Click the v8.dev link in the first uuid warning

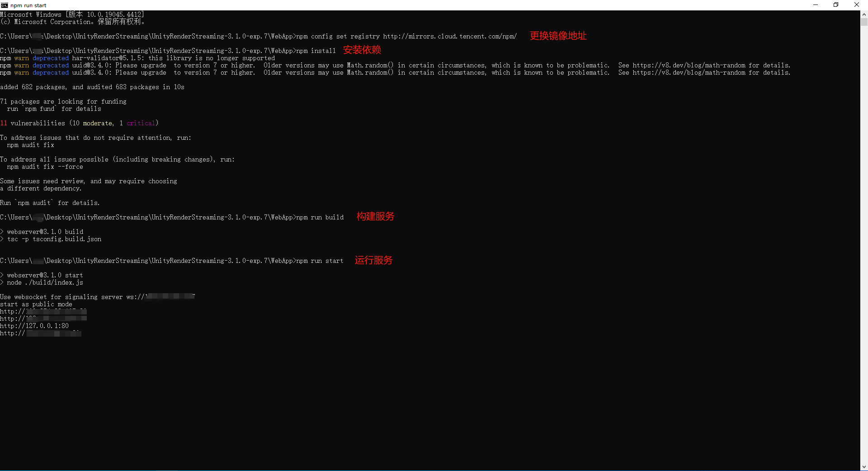[689, 65]
